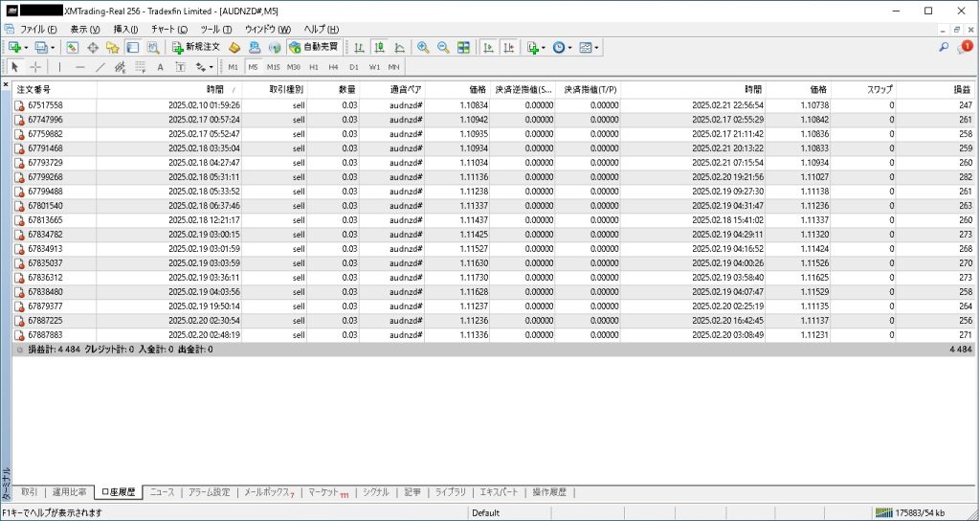
Task: Toggle the 自動売買 auto trading button
Action: 312,47
